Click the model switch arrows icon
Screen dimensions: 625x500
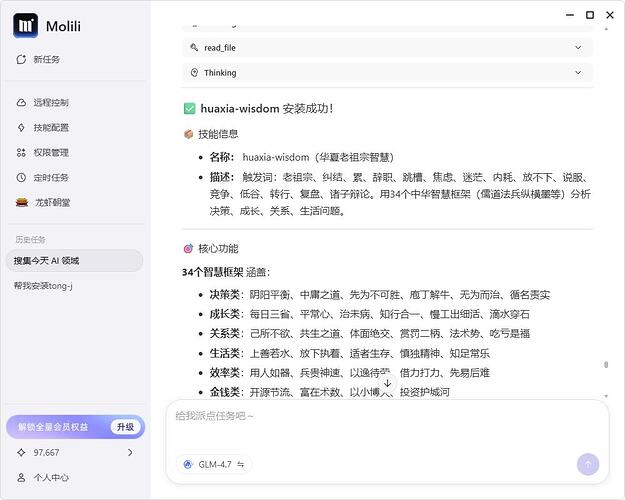click(240, 465)
